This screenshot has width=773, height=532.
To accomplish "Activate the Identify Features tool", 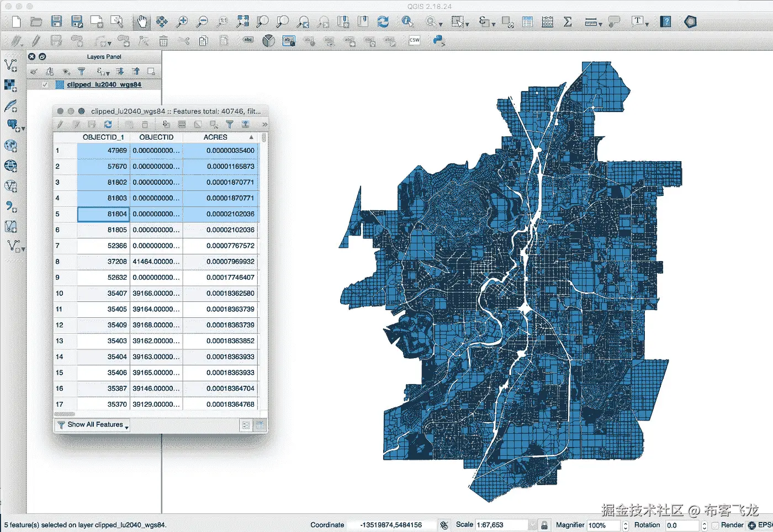I will [407, 22].
